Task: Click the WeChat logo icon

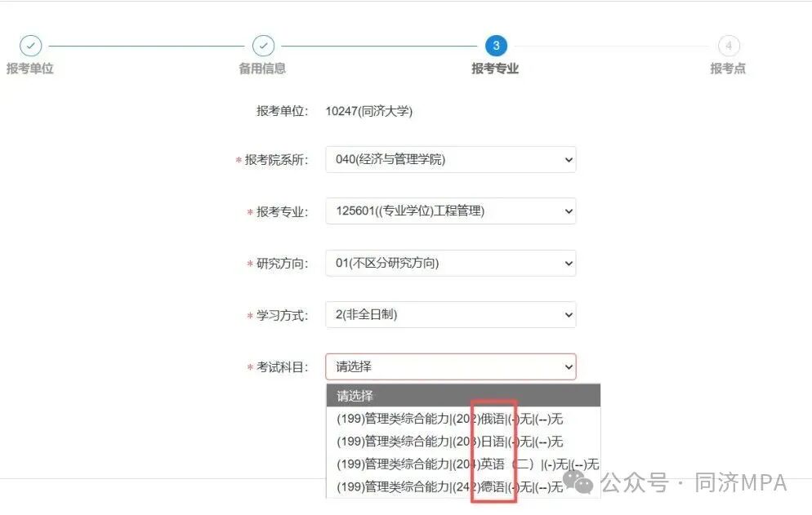Action: (583, 483)
